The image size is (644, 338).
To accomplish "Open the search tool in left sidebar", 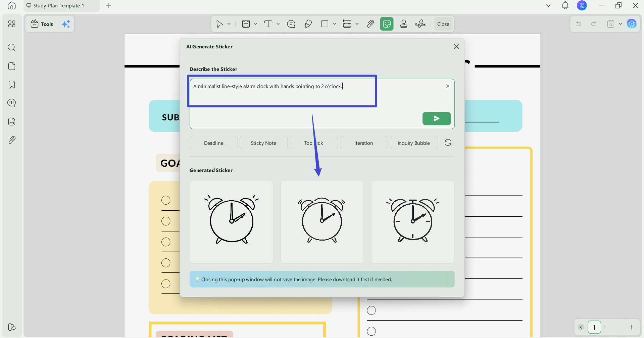I will 12,47.
